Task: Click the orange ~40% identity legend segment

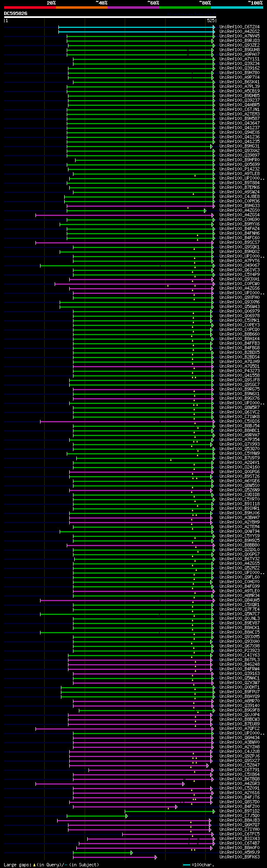Action: 82,8
